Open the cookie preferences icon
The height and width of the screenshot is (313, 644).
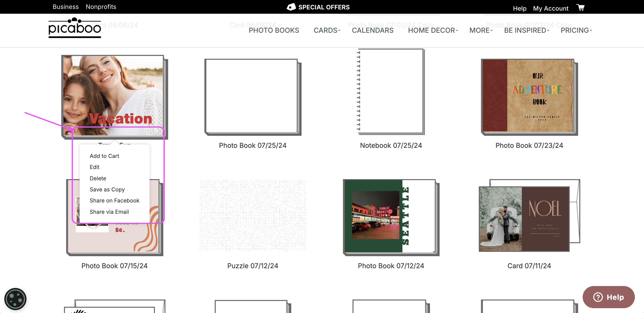[15, 299]
